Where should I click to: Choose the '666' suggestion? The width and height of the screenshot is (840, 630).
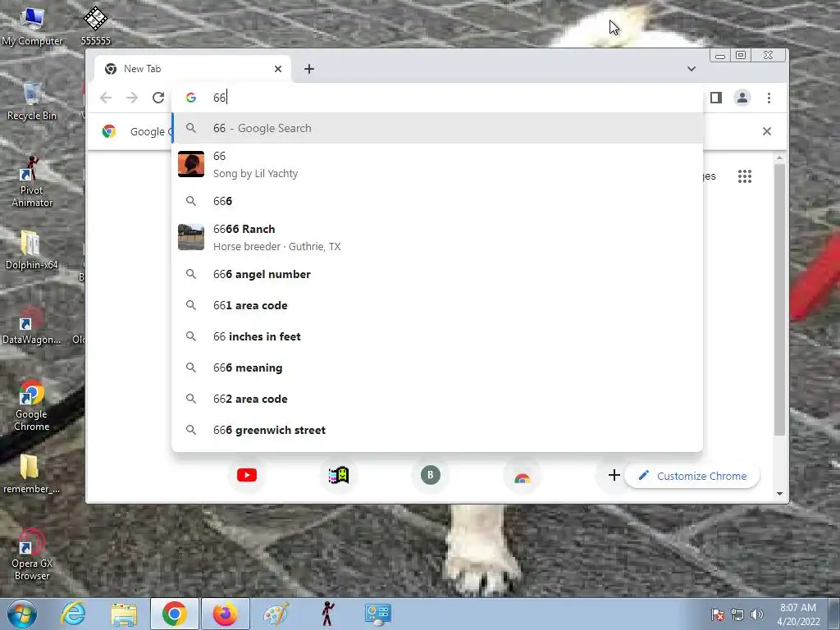pyautogui.click(x=437, y=201)
